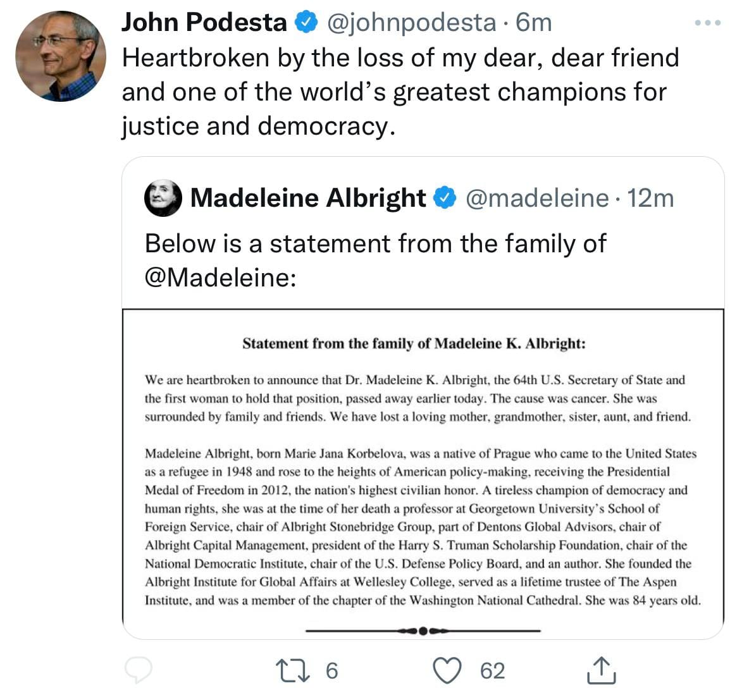
Task: Click the like count of 62
Action: pos(492,670)
